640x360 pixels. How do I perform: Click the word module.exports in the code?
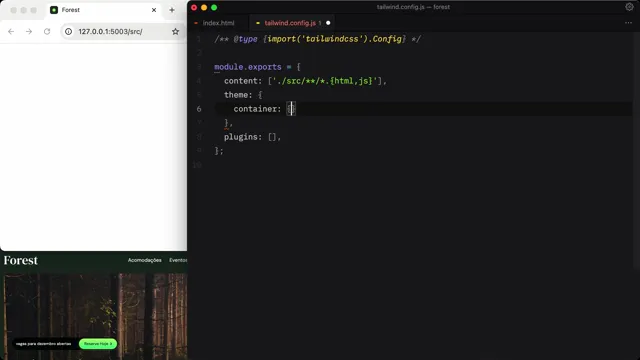[x=248, y=67]
